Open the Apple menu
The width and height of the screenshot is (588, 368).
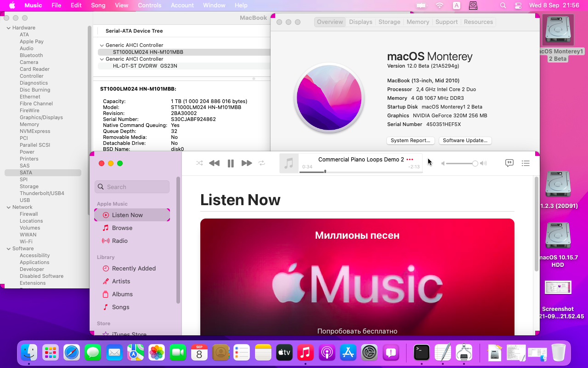click(12, 5)
